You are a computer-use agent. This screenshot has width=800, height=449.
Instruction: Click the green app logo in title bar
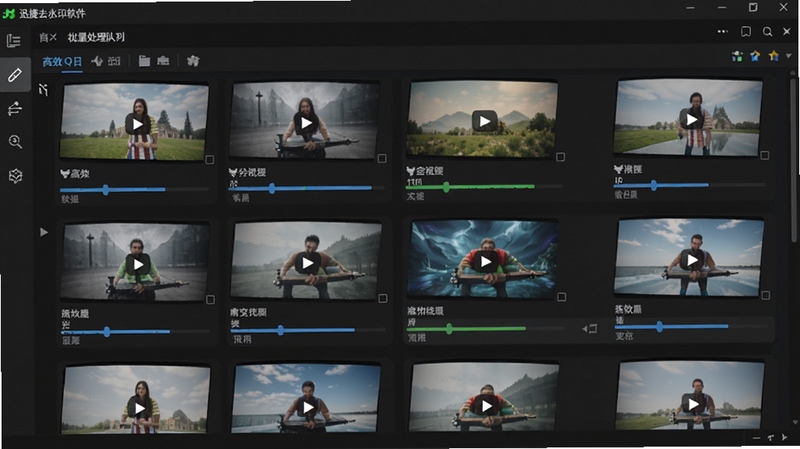pos(9,14)
